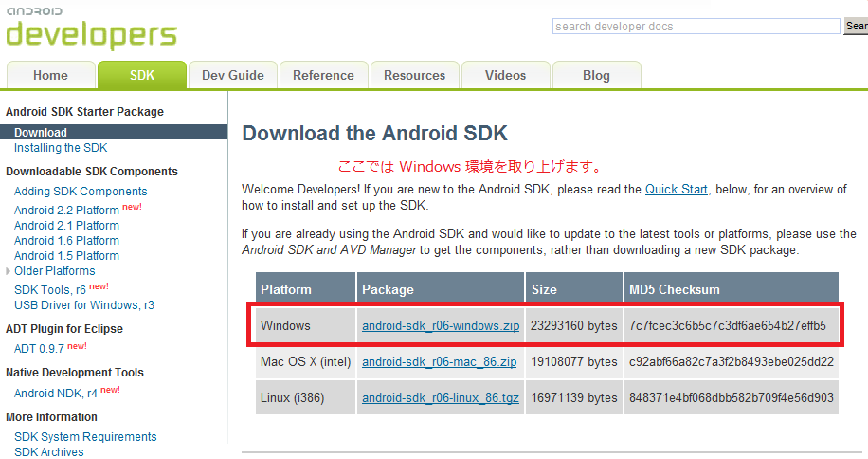Click the Linux (i386) cell

pos(305,397)
